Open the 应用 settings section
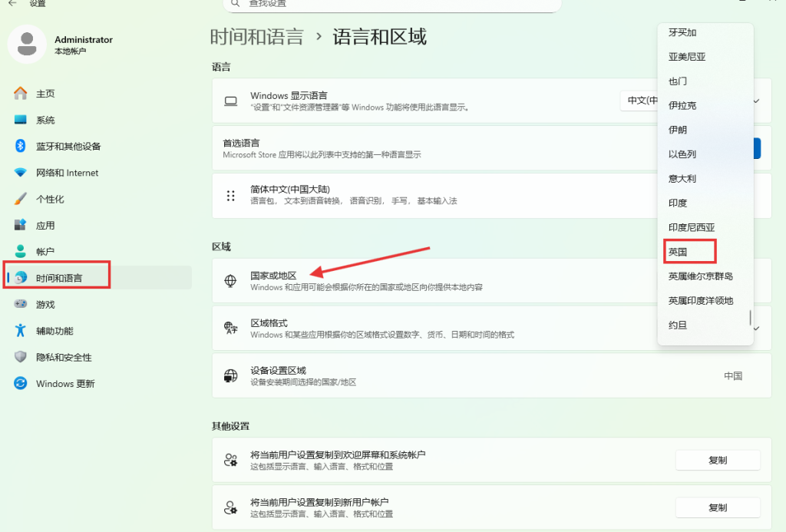This screenshot has height=532, width=786. [x=45, y=226]
